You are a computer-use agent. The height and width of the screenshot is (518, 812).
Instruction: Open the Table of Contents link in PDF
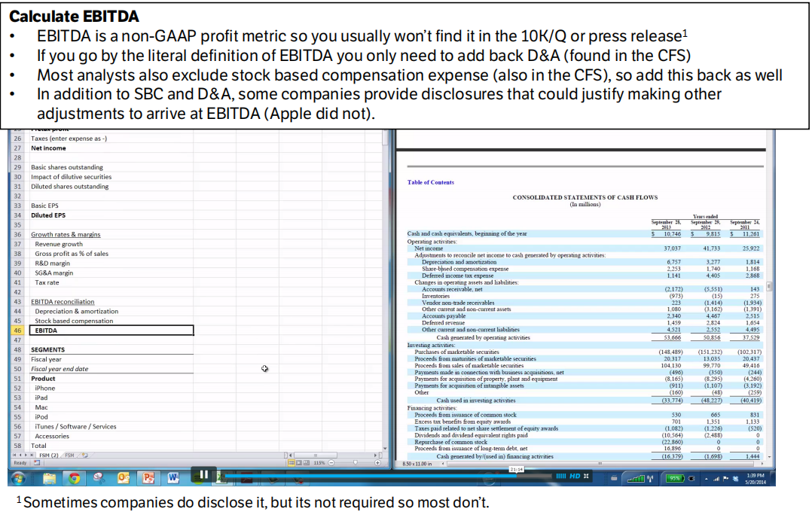430,182
